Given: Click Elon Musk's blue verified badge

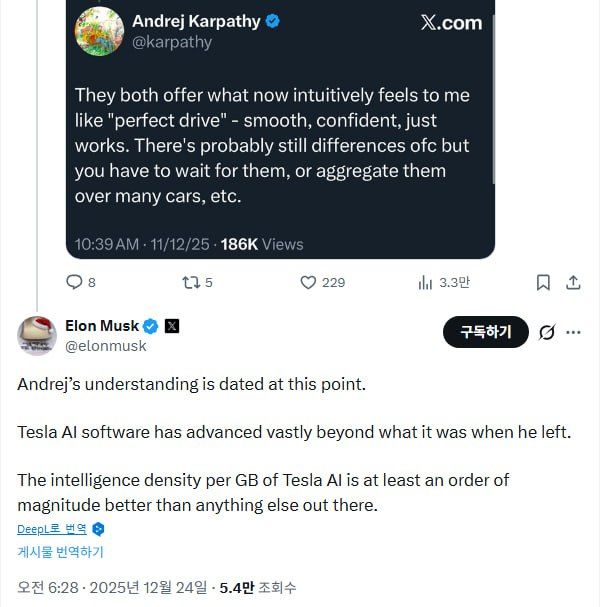Looking at the screenshot, I should (x=151, y=326).
